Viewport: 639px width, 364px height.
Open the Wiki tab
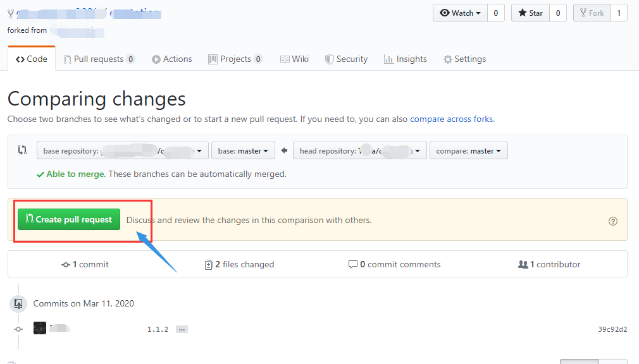point(294,59)
